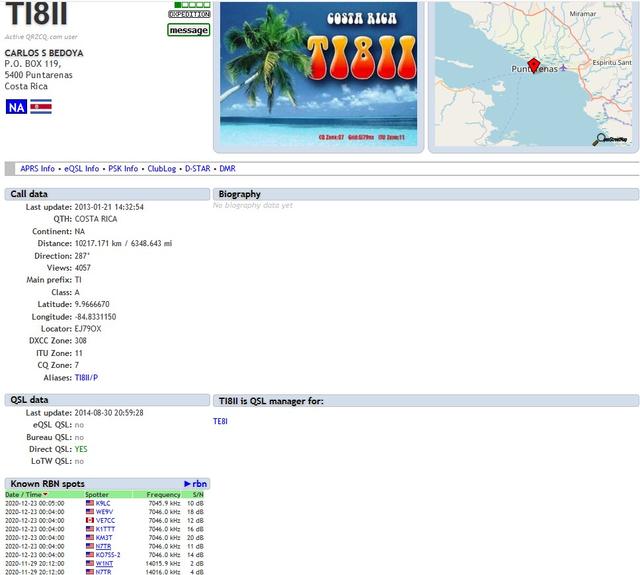Screen dimensions: 640x575
Task: Click the US flag beside KM3T
Action: (x=90, y=537)
